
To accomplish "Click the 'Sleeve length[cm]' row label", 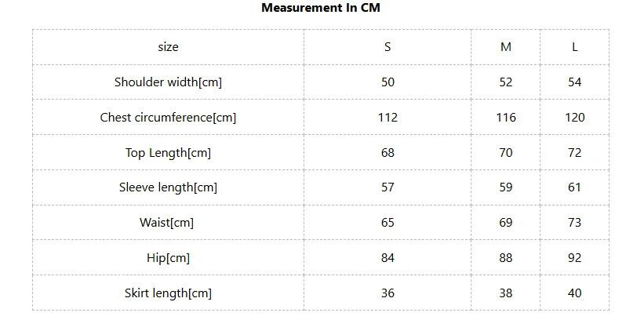I will pos(168,187).
